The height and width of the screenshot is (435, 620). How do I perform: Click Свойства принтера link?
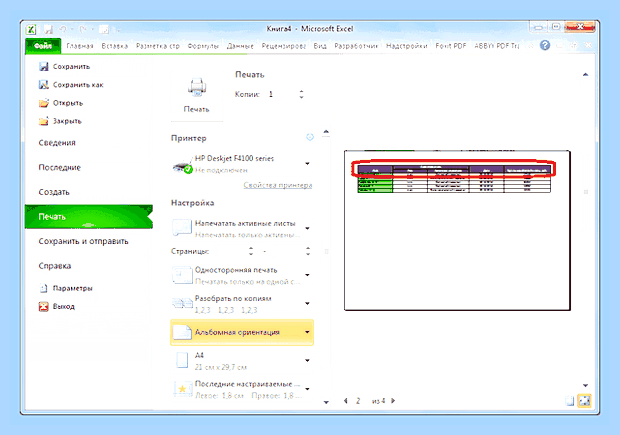(x=278, y=185)
